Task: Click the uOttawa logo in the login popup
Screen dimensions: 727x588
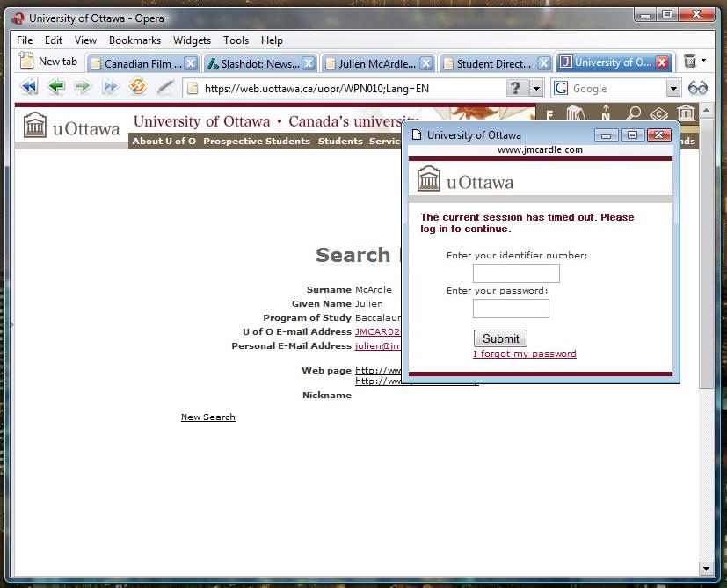Action: (x=466, y=179)
